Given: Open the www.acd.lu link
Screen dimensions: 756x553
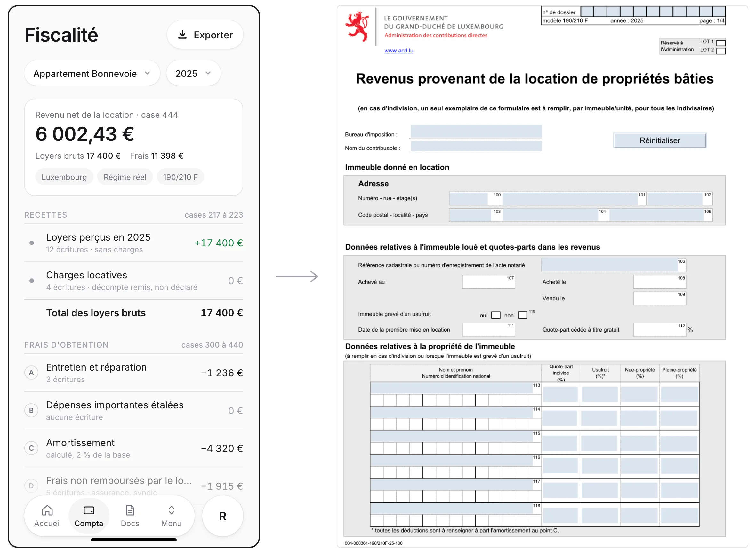Looking at the screenshot, I should click(399, 51).
